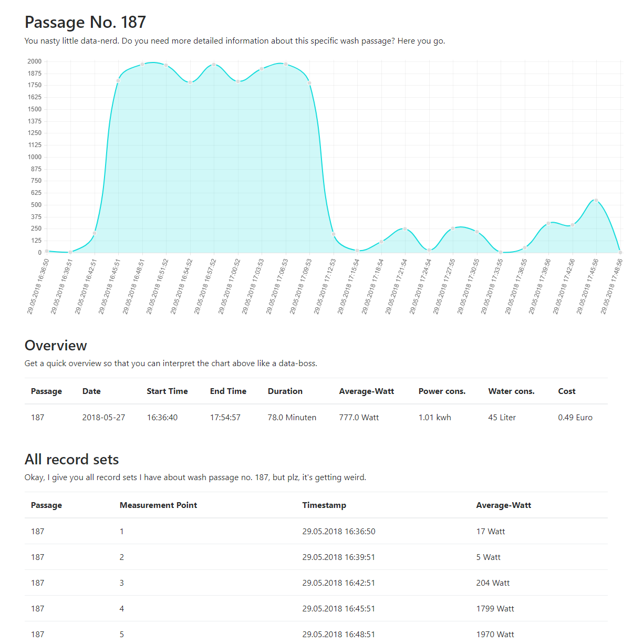The width and height of the screenshot is (644, 644).
Task: Click the 0.49 Euro cost value
Action: (x=575, y=418)
